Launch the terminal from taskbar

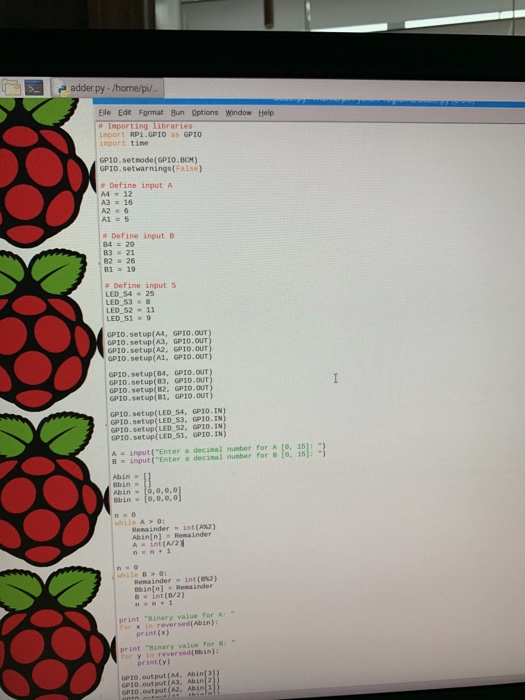point(34,88)
